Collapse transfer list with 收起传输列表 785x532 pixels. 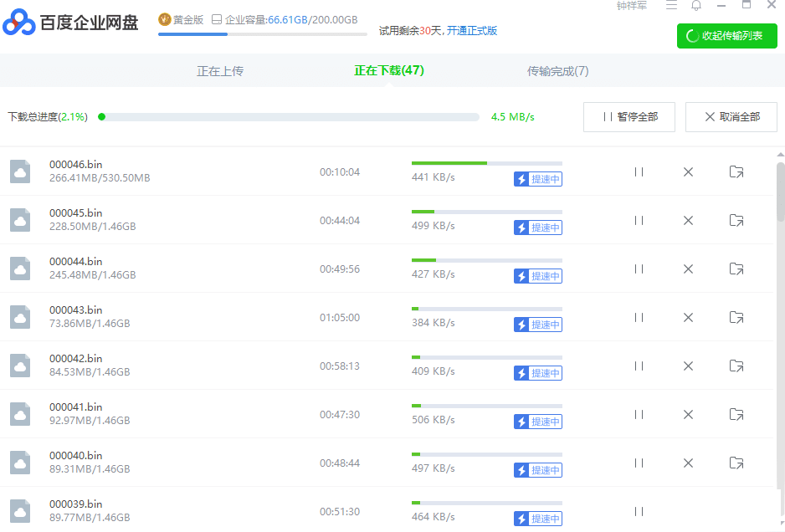(x=727, y=36)
